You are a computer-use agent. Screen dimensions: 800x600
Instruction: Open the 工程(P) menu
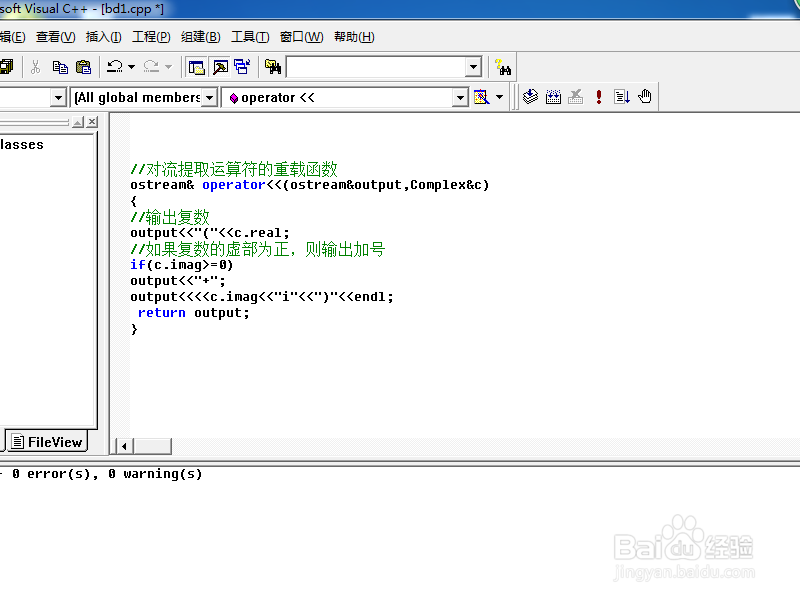pyautogui.click(x=152, y=37)
